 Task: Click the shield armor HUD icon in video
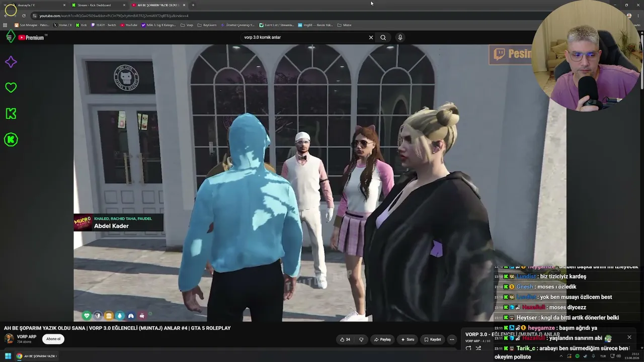click(98, 315)
